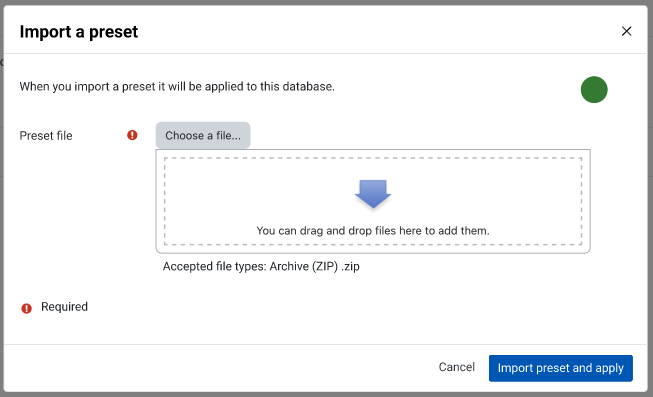Screen dimensions: 653x397
Task: Click the Required legend text
Action: pyautogui.click(x=64, y=307)
